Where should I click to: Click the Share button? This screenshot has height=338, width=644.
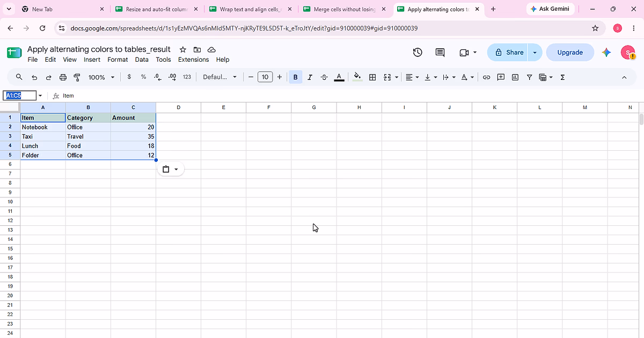click(508, 53)
